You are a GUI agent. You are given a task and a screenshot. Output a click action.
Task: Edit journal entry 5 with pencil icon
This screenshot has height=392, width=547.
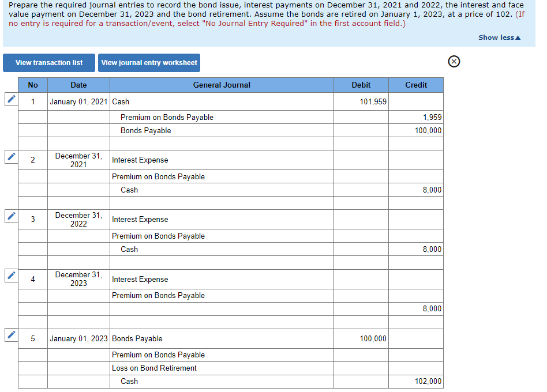pyautogui.click(x=11, y=335)
